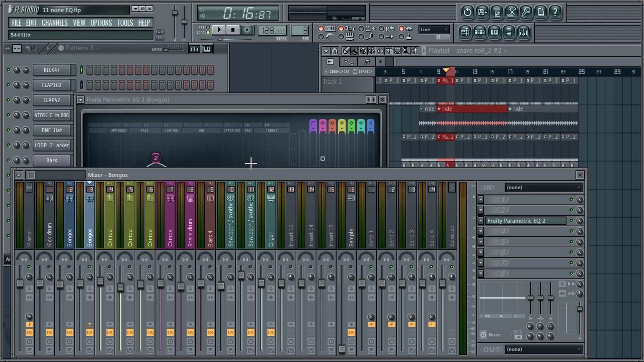
Task: Click the Undo history icon
Action: pos(467,12)
